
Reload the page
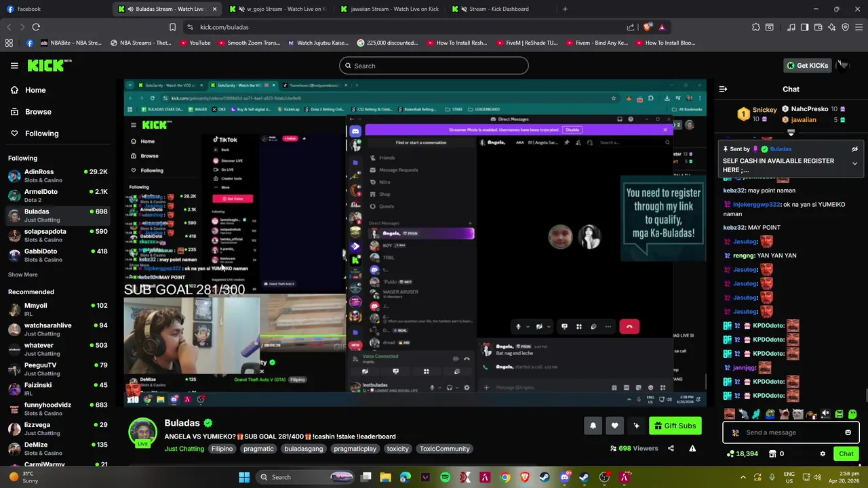coord(36,27)
